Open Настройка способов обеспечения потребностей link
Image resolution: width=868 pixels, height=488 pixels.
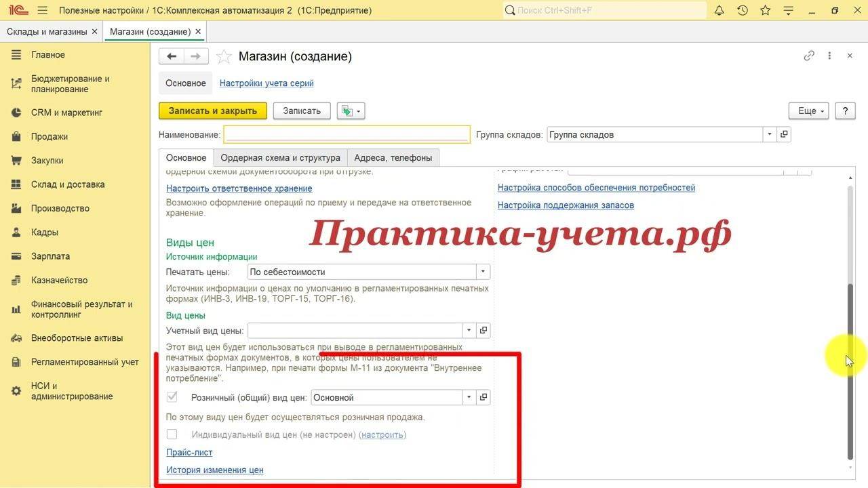pyautogui.click(x=597, y=188)
